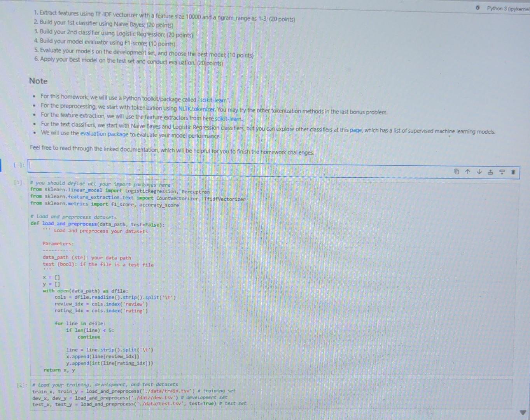530x420 pixels.
Task: Open the scikit-learn toolkit link
Action: click(x=213, y=100)
